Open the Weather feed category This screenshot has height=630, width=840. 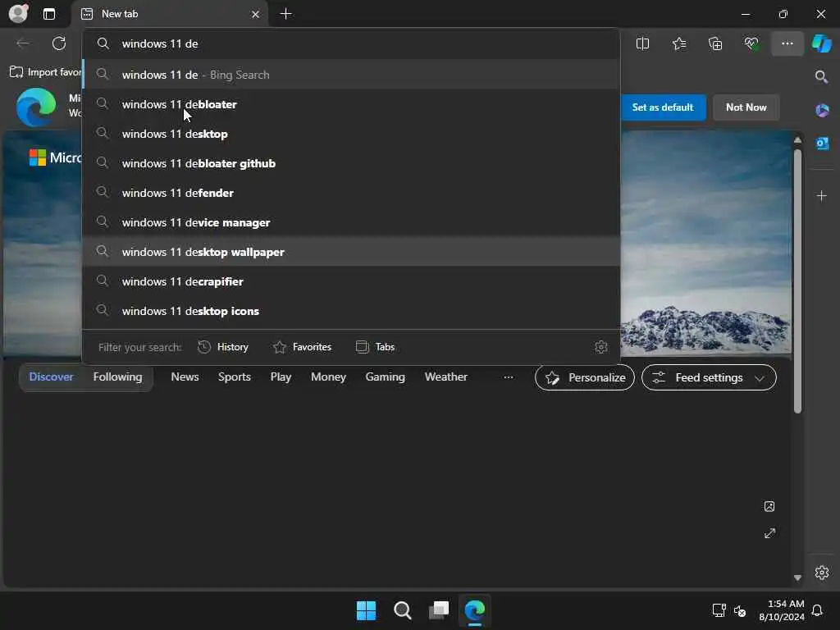click(x=445, y=377)
